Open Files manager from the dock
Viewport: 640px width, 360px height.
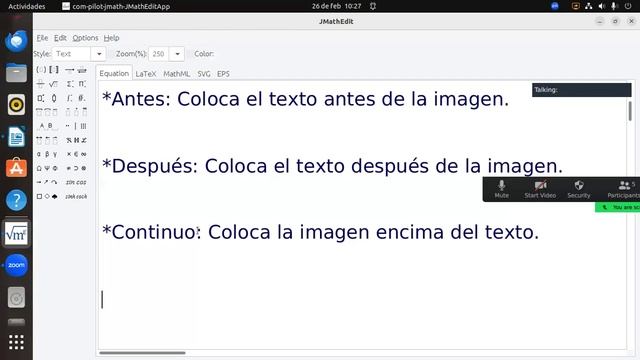tap(16, 73)
